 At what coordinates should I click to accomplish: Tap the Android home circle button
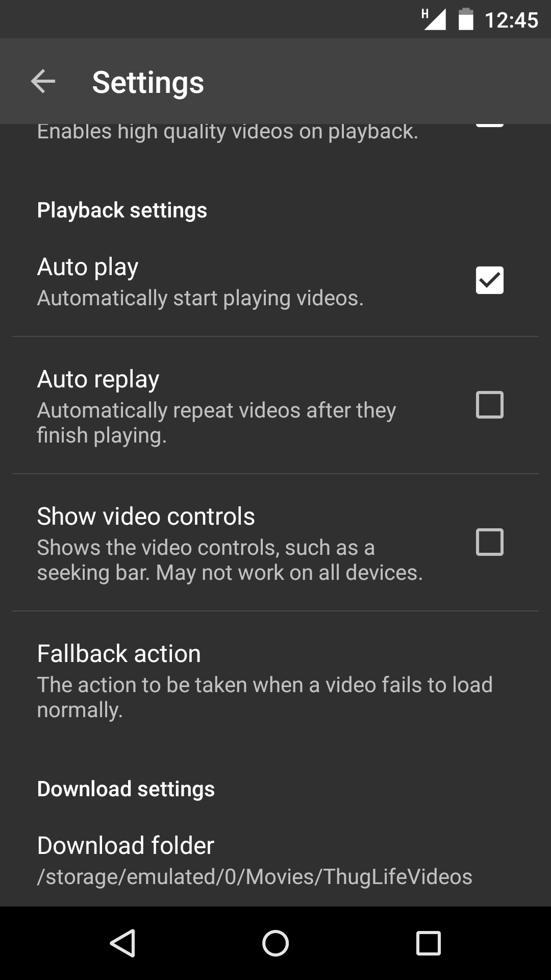click(x=275, y=943)
